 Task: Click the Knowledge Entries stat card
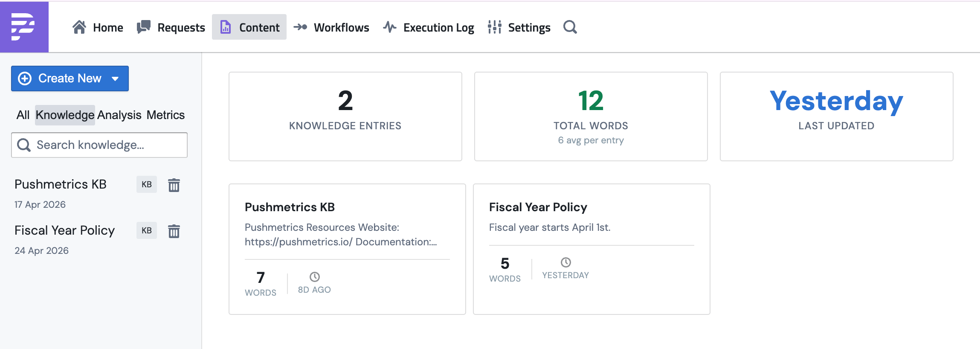(345, 116)
